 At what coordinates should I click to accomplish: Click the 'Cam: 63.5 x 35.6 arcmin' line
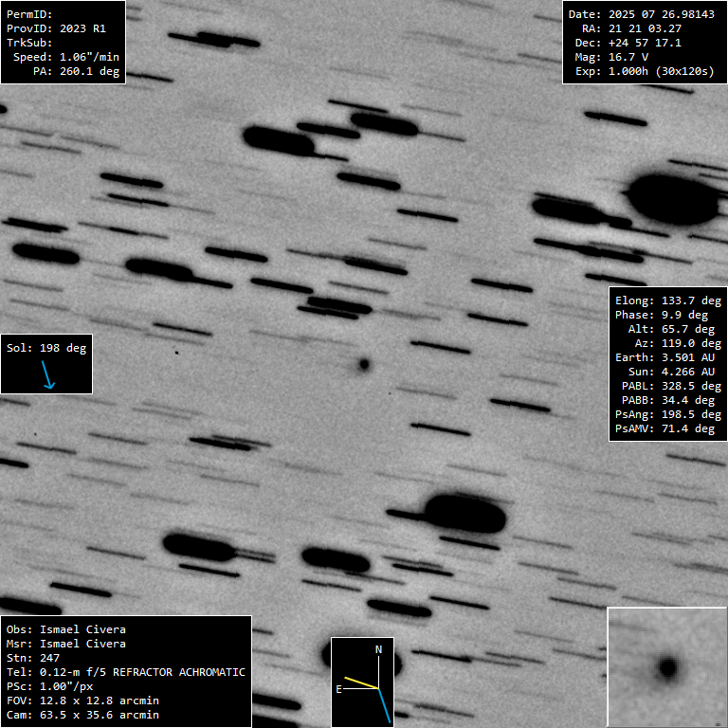pyautogui.click(x=82, y=715)
